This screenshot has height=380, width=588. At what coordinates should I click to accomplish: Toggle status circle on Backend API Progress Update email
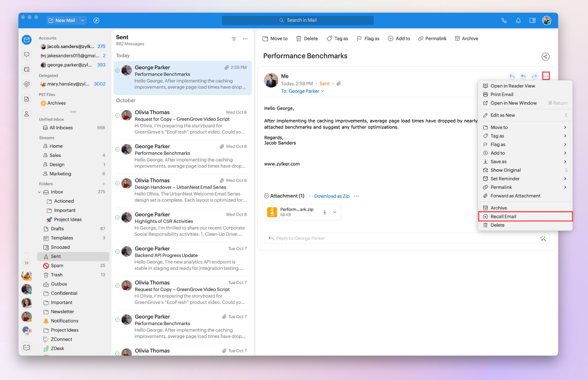click(x=117, y=251)
